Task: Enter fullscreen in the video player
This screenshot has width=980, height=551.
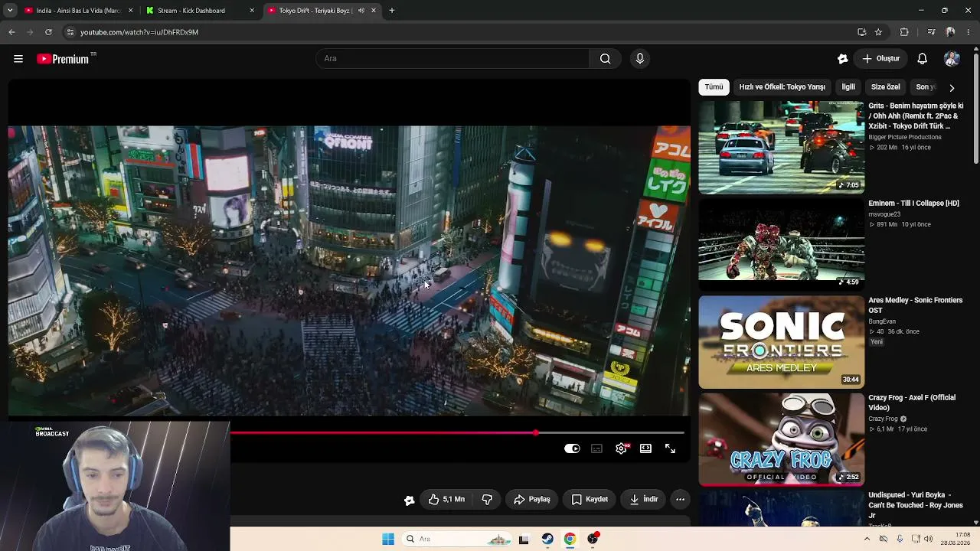Action: point(670,448)
